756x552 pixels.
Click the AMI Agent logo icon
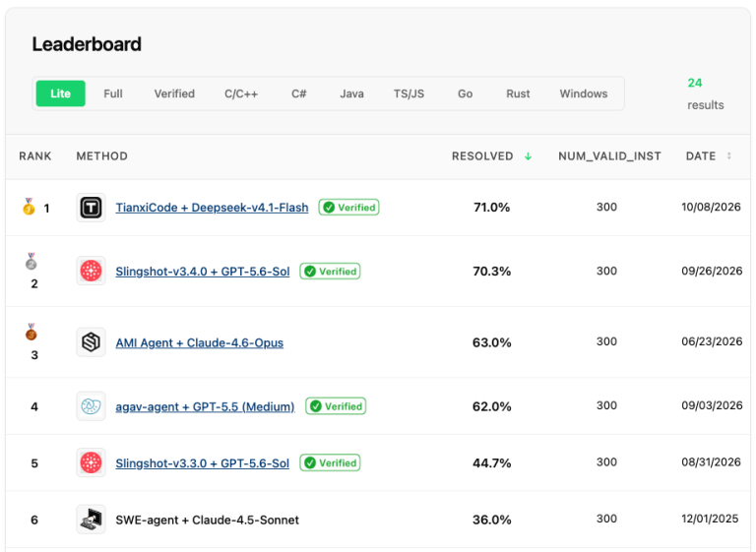tap(91, 342)
